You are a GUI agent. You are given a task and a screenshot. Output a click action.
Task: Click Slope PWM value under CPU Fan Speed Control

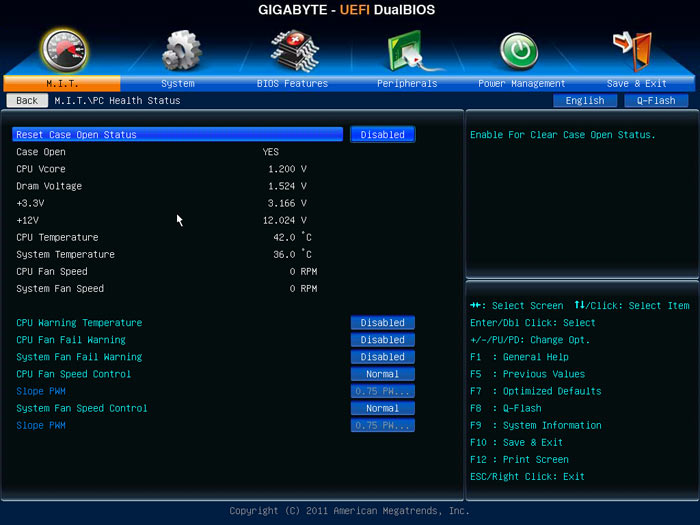[x=383, y=391]
